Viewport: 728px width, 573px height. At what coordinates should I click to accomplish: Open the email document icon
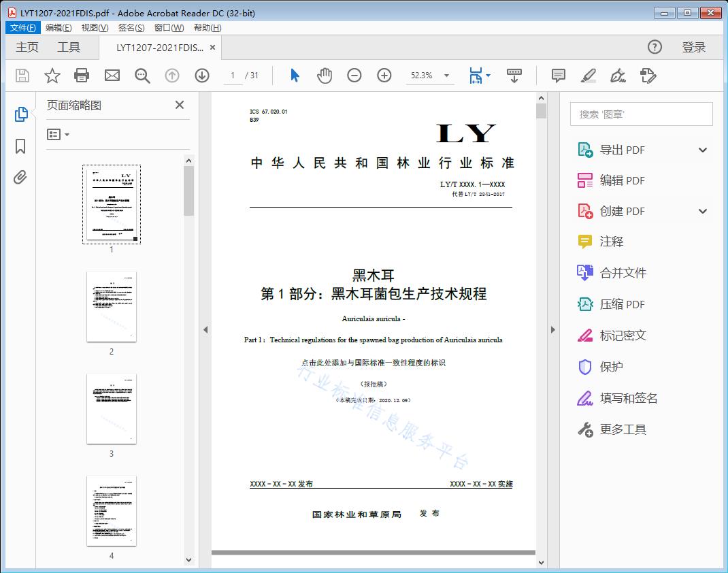[112, 76]
